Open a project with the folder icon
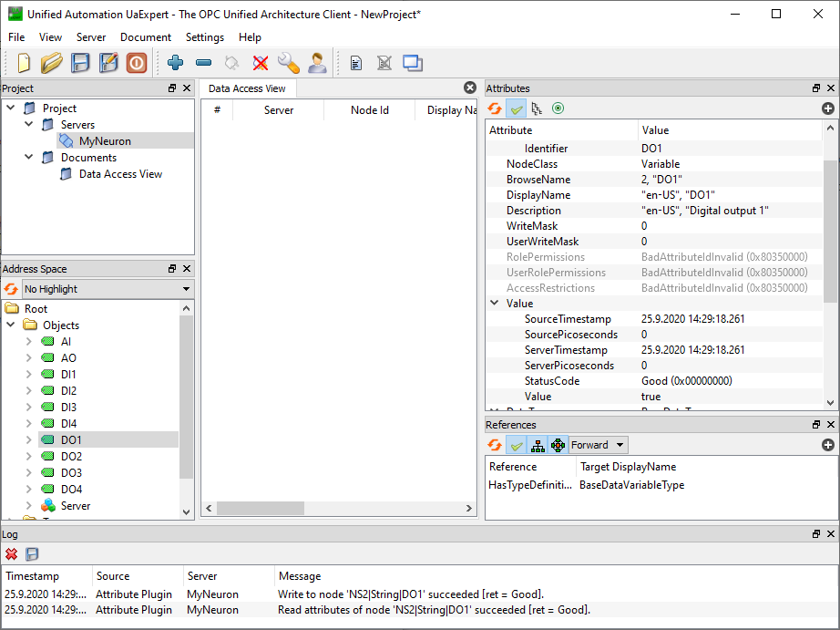 pos(51,63)
